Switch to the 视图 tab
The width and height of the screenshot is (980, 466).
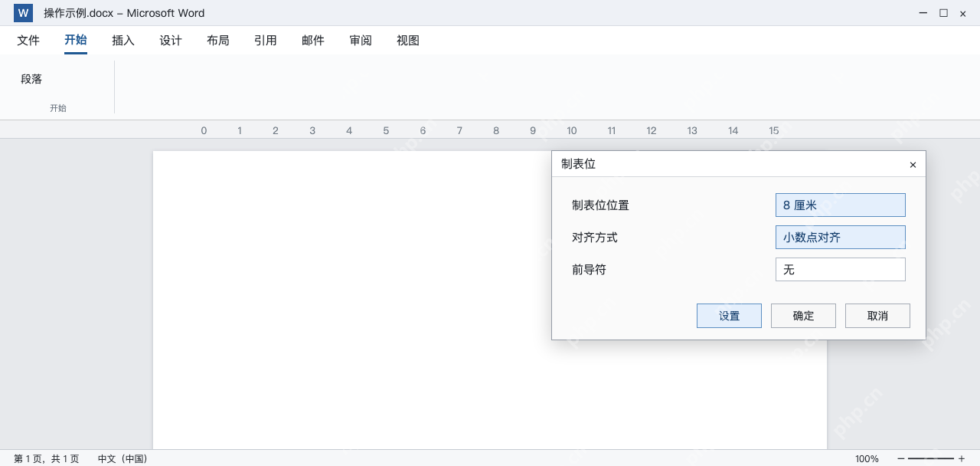(x=408, y=41)
